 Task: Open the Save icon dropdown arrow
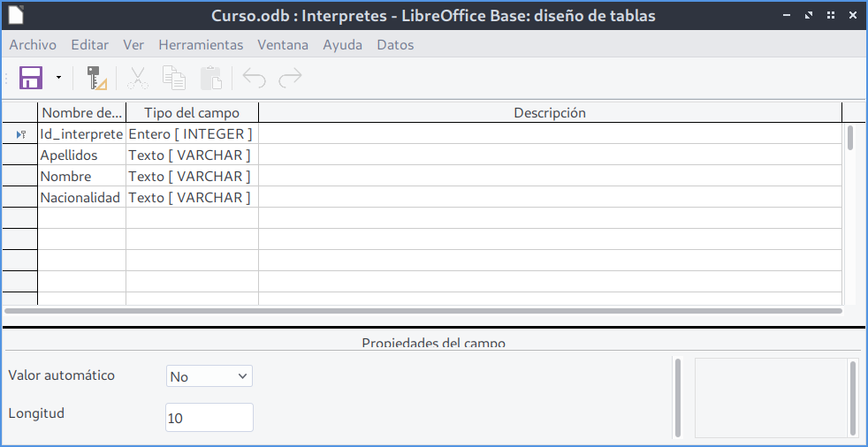[x=59, y=78]
